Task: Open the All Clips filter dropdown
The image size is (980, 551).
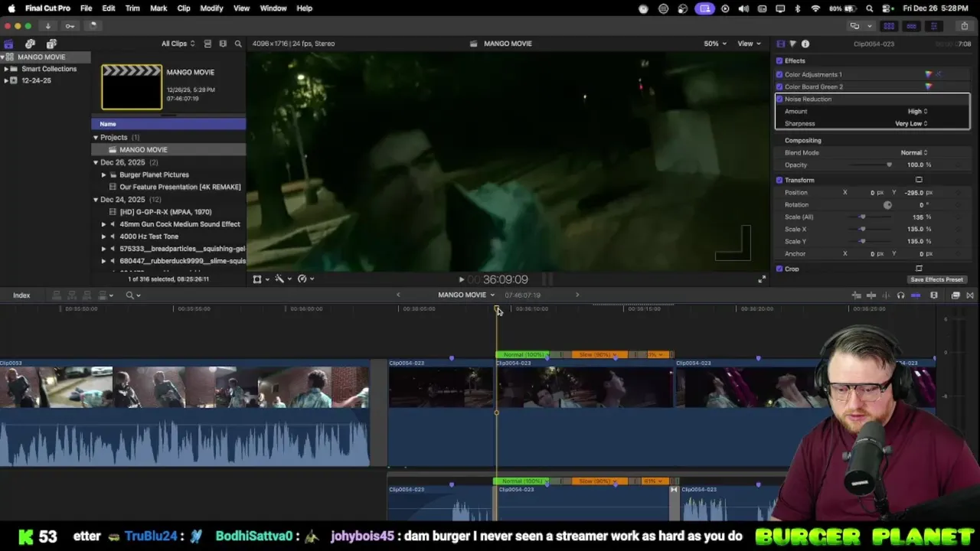Action: coord(178,44)
